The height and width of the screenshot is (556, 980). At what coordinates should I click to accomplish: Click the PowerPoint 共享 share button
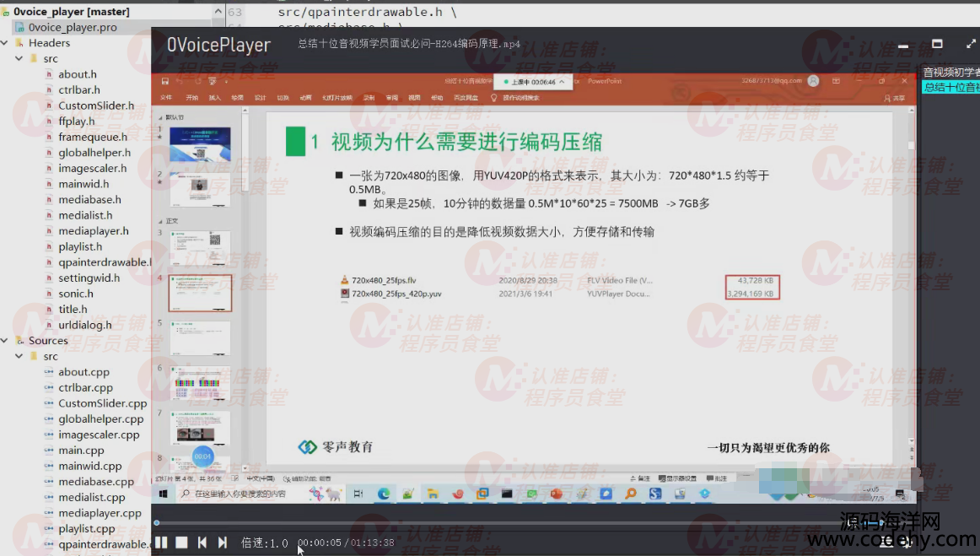coord(894,98)
